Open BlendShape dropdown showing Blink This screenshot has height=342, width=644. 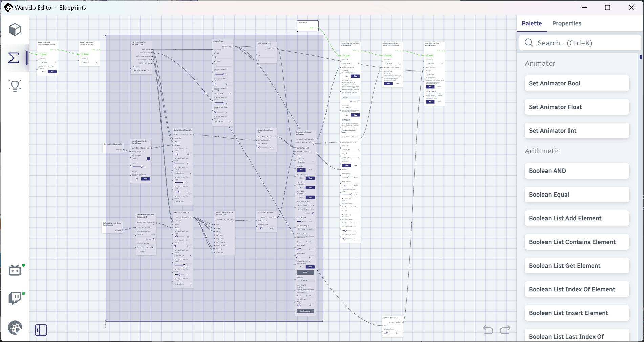coord(141,159)
